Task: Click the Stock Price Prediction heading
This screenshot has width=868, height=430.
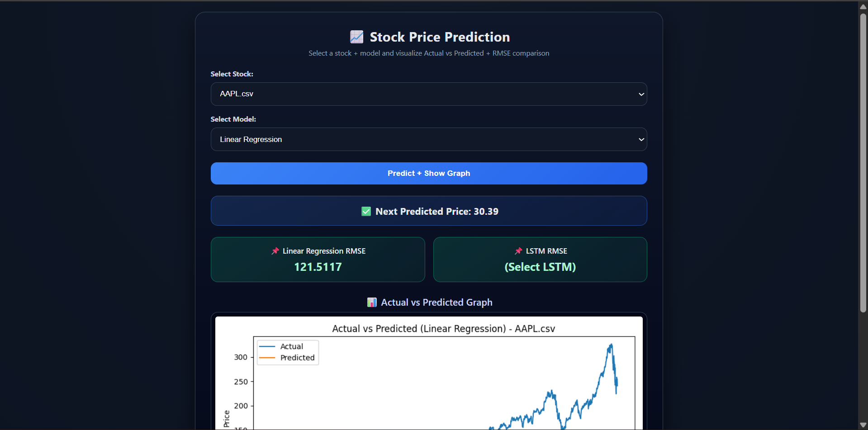Action: 440,37
